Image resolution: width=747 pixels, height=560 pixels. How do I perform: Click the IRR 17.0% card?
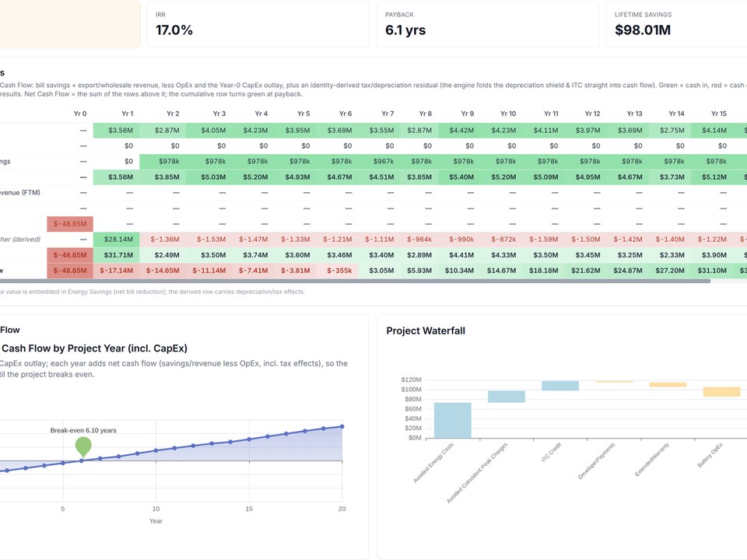click(258, 24)
